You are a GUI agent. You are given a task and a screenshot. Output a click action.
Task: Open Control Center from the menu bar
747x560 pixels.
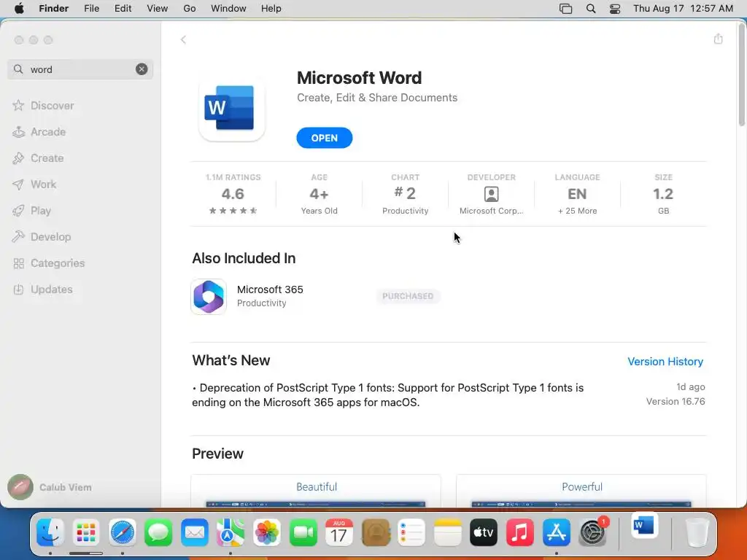[x=615, y=9]
